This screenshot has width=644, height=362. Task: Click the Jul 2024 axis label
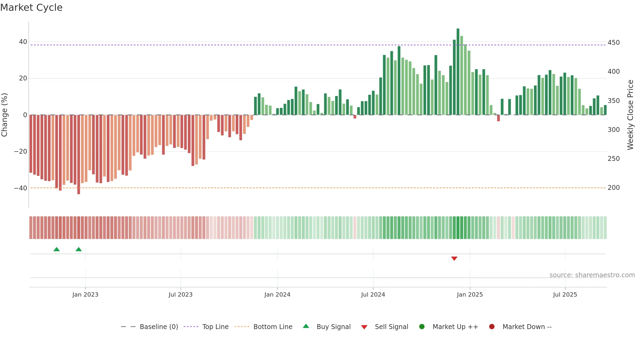pos(373,294)
